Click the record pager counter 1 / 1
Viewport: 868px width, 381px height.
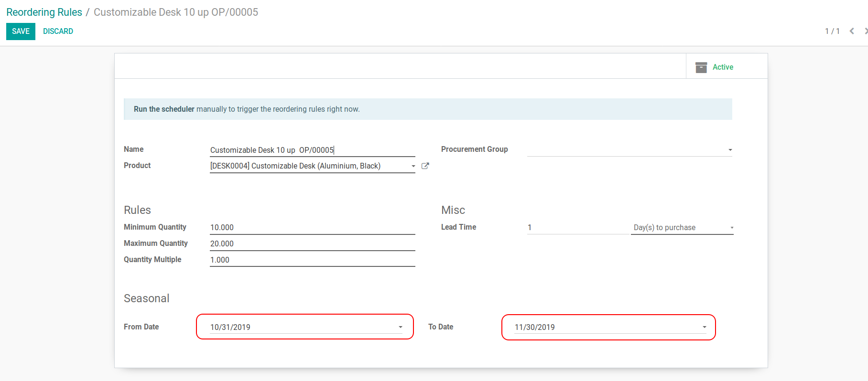pyautogui.click(x=832, y=31)
